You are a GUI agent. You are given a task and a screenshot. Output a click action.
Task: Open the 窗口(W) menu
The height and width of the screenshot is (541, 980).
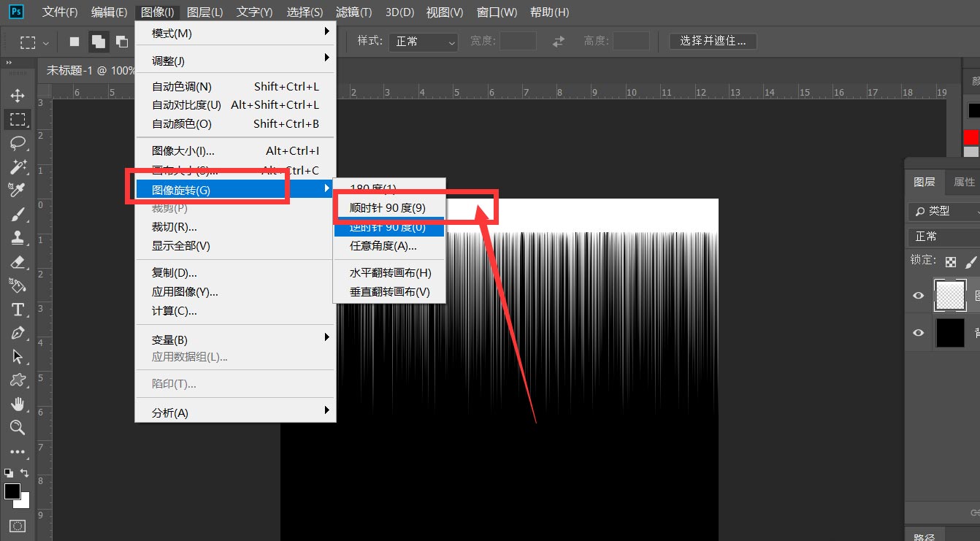497,12
